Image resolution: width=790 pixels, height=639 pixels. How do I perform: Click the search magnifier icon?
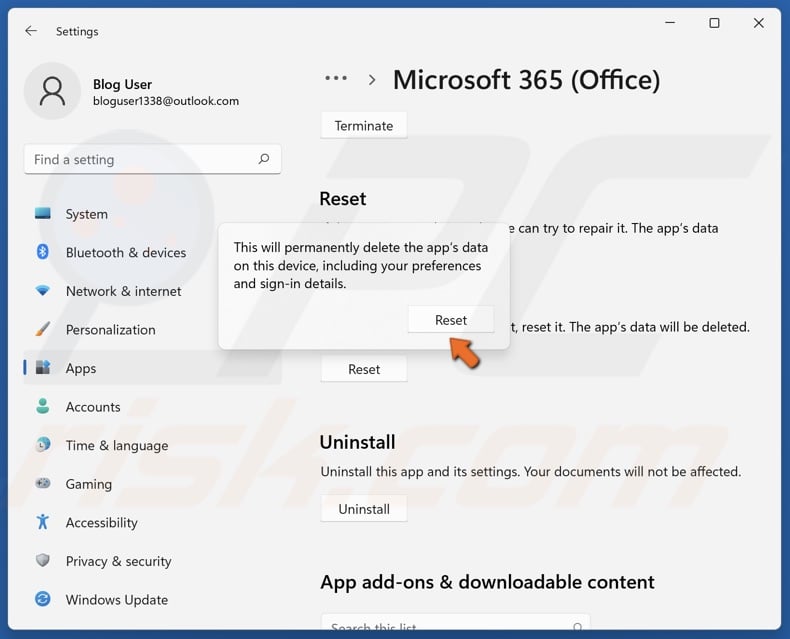click(x=264, y=159)
